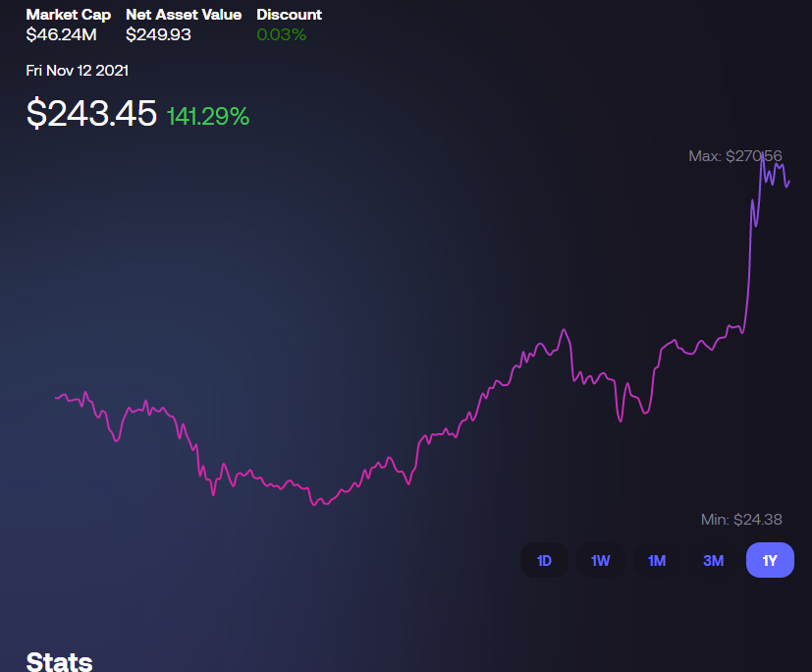The width and height of the screenshot is (812, 672).
Task: Click the Fri Nov 12 2021 date
Action: click(x=77, y=71)
